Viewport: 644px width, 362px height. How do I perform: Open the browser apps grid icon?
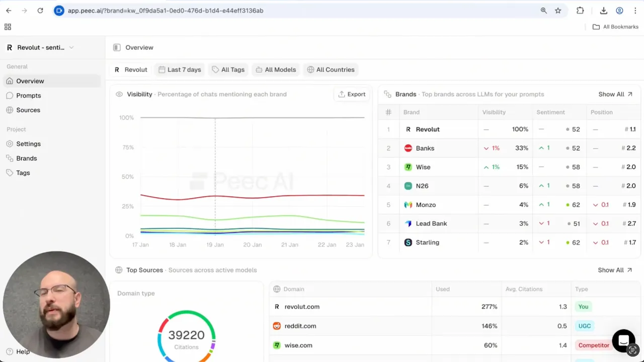(8, 27)
